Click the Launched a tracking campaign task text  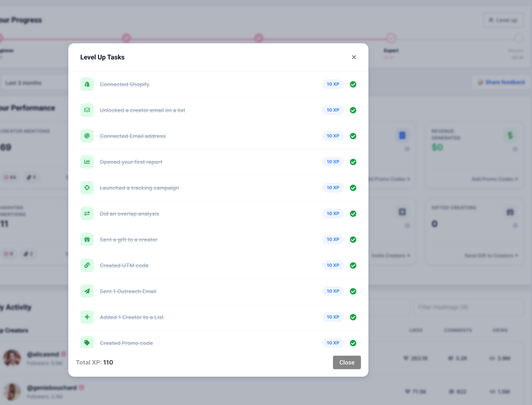tap(139, 188)
